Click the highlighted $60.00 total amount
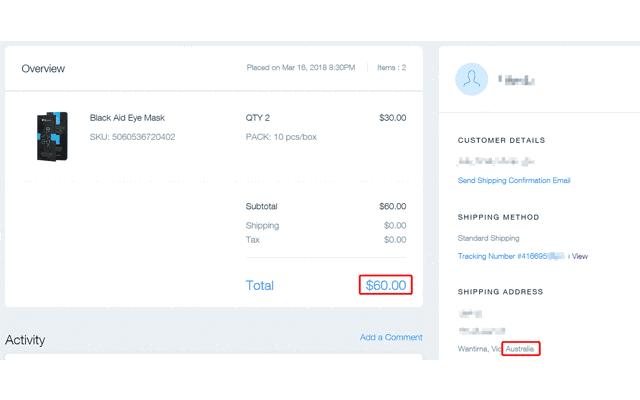This screenshot has width=640, height=400. 386,285
